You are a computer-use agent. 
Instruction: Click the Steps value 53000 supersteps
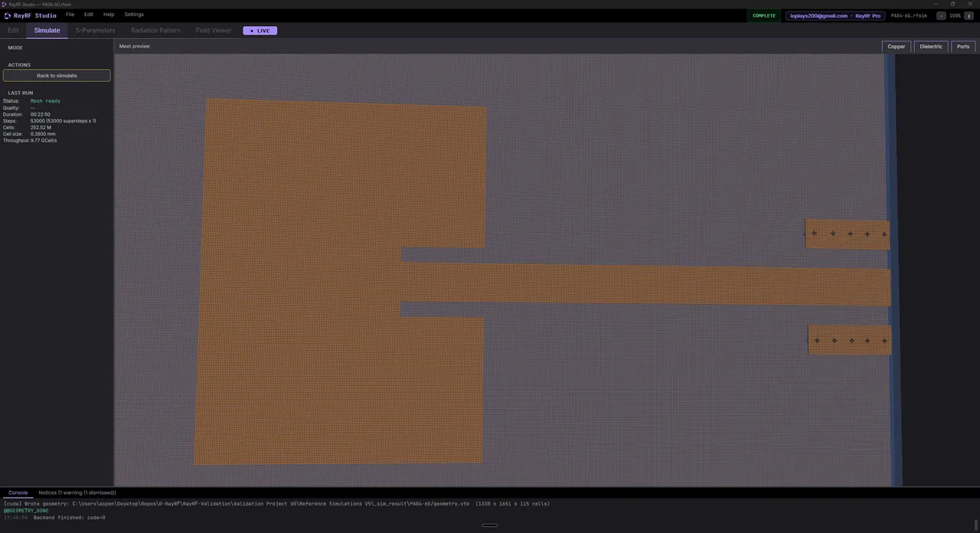coord(64,121)
